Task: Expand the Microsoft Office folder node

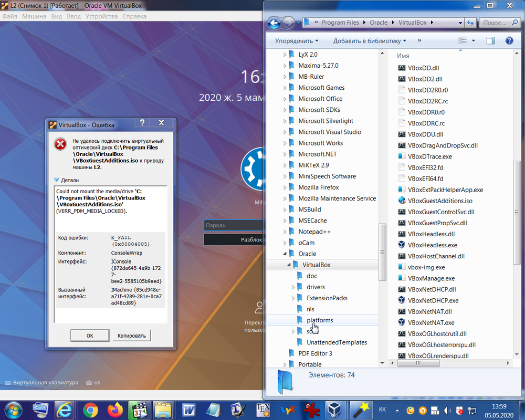Action: click(285, 99)
